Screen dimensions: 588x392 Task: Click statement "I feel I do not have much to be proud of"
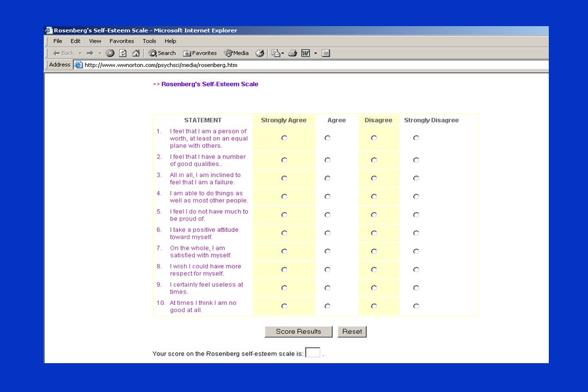209,215
